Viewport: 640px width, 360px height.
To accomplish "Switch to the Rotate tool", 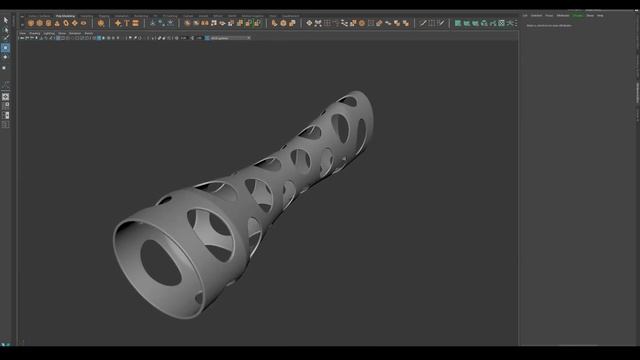I will (5, 58).
